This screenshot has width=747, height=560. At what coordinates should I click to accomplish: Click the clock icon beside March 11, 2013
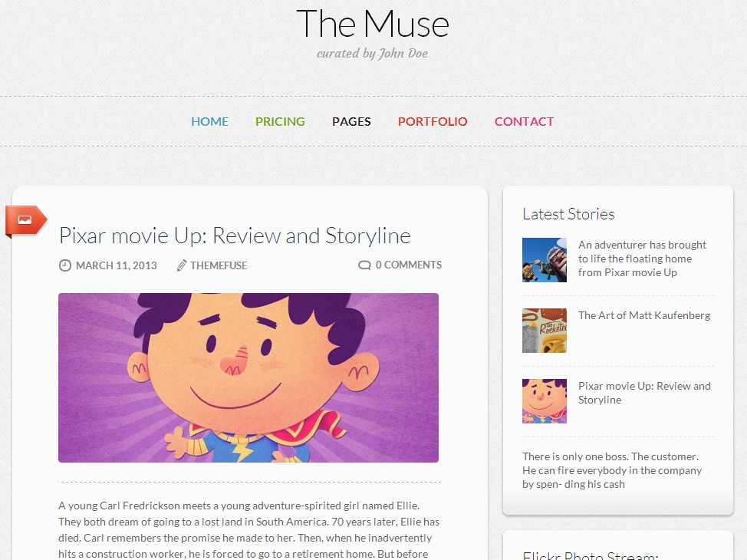(64, 265)
